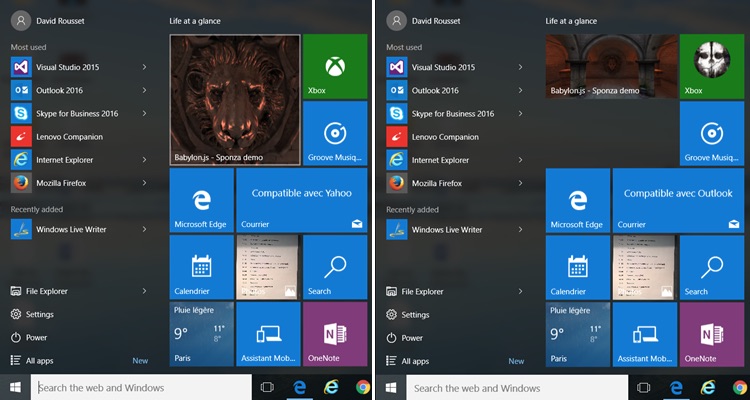This screenshot has height=400, width=750.
Task: Click the Windows Start button in the left taskbar
Action: (15, 388)
